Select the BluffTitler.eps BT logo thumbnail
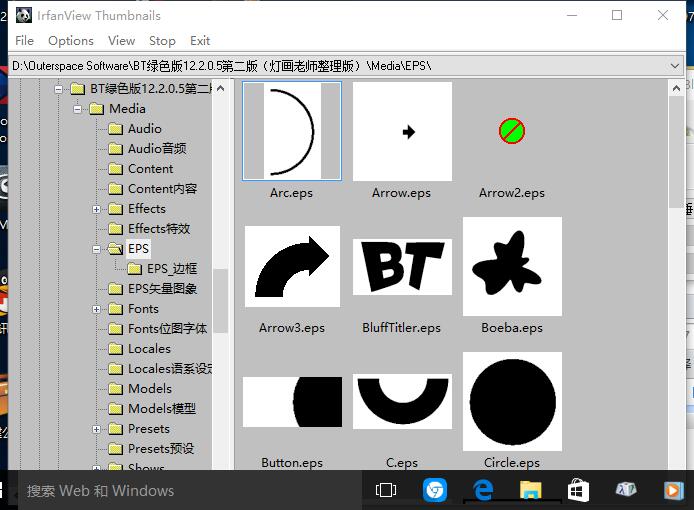Screen dimensions: 694x510 point(402,267)
